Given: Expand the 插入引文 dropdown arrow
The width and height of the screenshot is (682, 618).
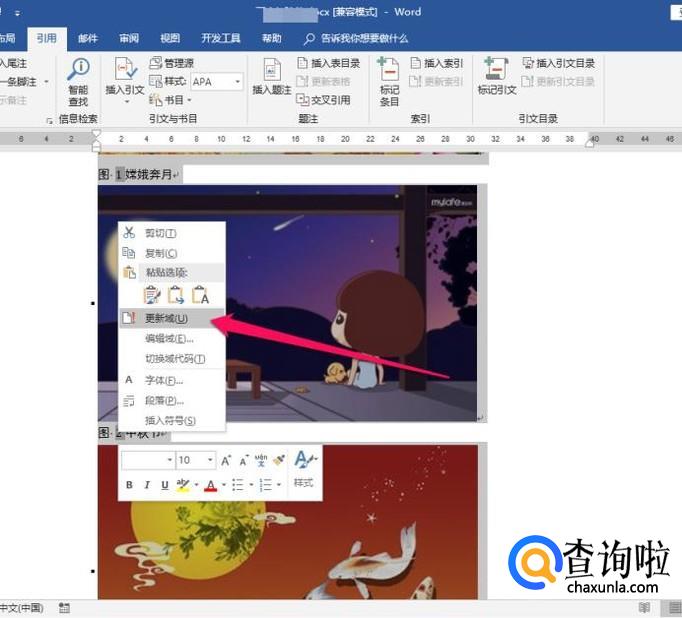Looking at the screenshot, I should (127, 101).
